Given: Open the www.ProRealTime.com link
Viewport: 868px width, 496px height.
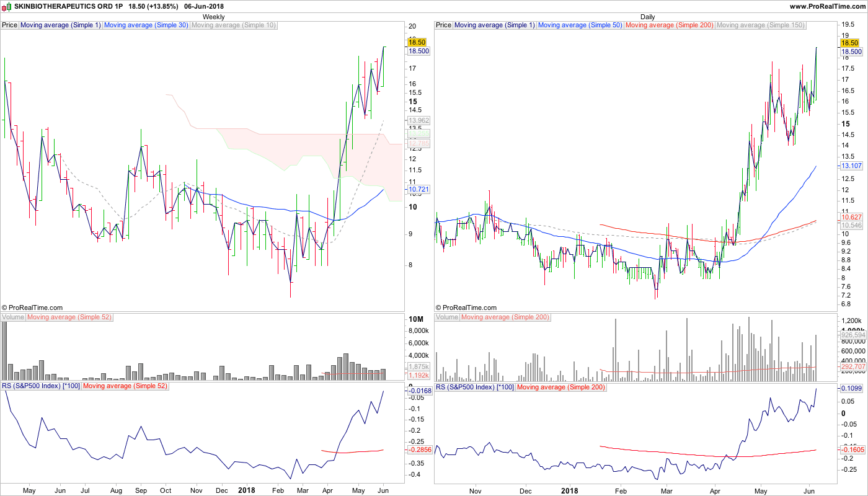Looking at the screenshot, I should 827,6.
